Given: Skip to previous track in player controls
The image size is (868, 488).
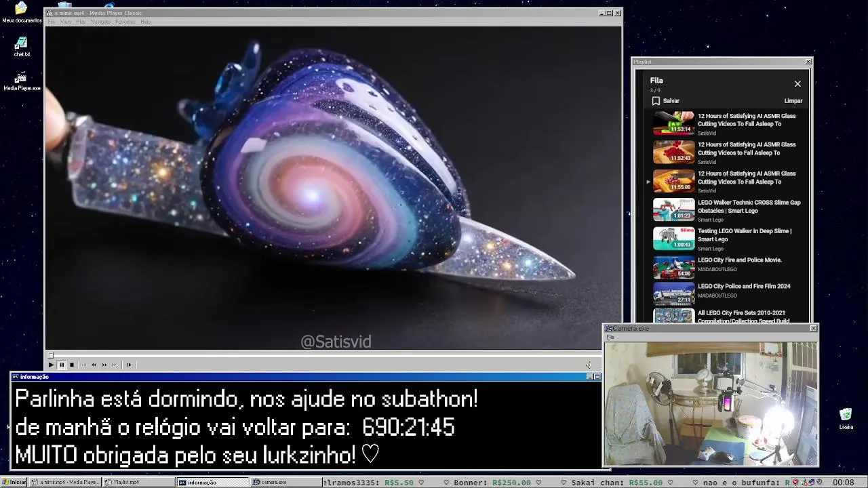Looking at the screenshot, I should coord(83,365).
